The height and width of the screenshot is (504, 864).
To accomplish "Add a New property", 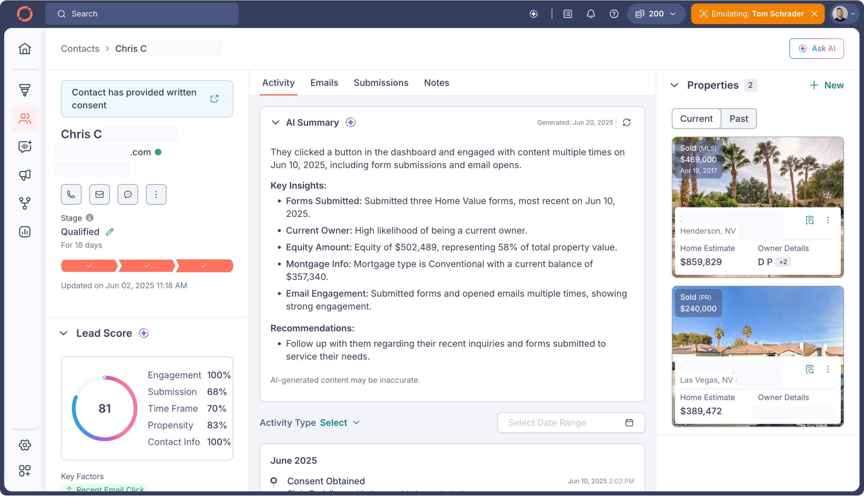I will click(x=826, y=85).
